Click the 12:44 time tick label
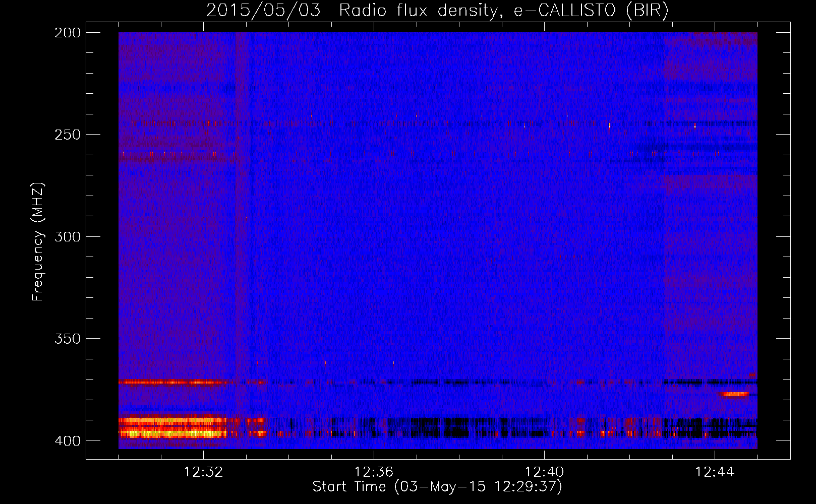The image size is (816, 504). tap(715, 472)
